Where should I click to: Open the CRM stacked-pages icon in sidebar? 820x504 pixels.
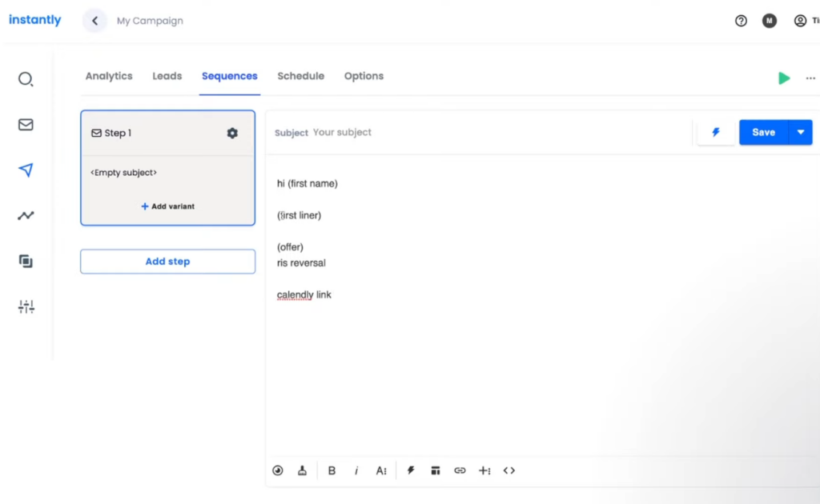pyautogui.click(x=26, y=261)
